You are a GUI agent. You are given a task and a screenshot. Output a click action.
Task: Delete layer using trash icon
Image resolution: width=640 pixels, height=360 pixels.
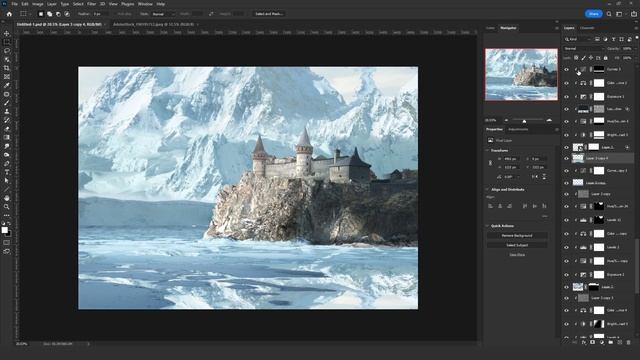coord(629,342)
